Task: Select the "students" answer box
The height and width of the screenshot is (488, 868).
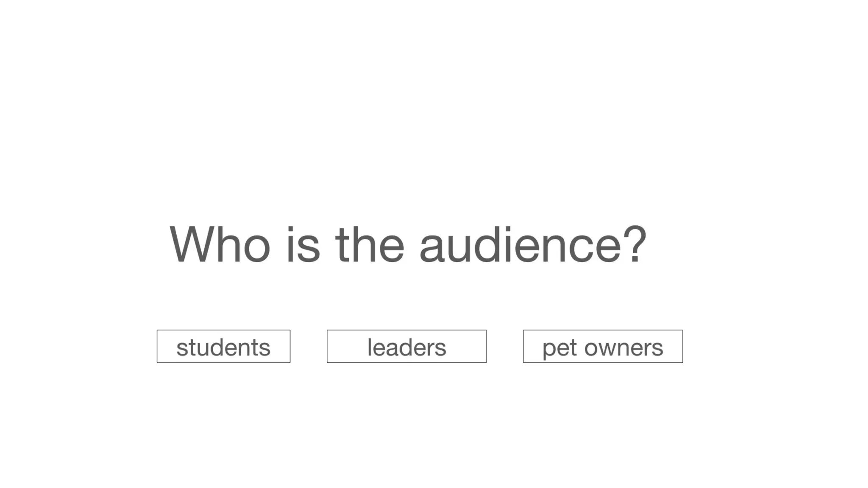Action: (223, 347)
